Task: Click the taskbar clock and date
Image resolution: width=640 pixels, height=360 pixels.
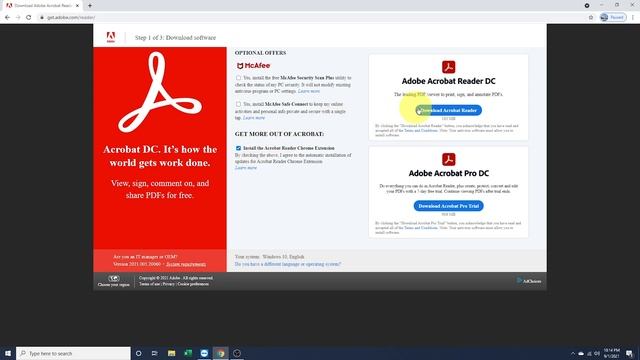Action: (611, 353)
